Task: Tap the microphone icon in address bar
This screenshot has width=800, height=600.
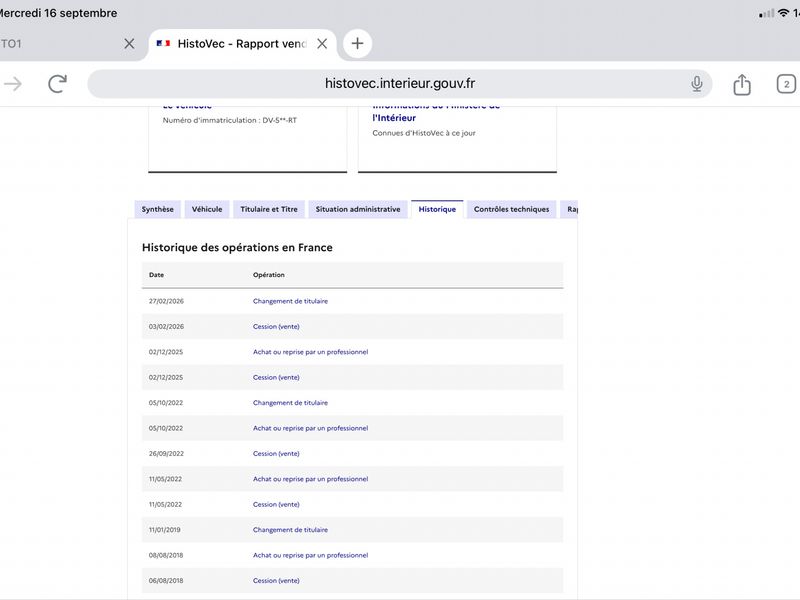Action: tap(696, 84)
